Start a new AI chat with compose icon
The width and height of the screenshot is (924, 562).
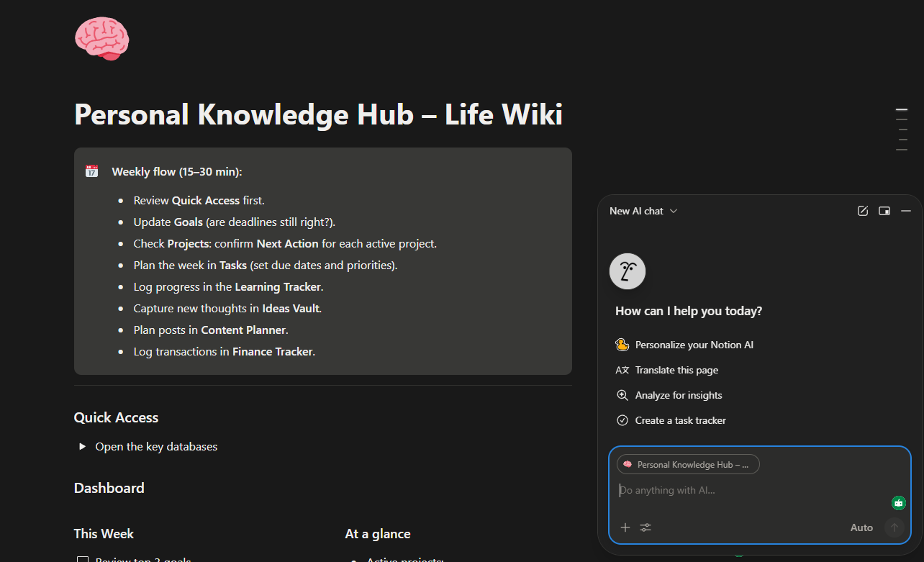pos(863,211)
